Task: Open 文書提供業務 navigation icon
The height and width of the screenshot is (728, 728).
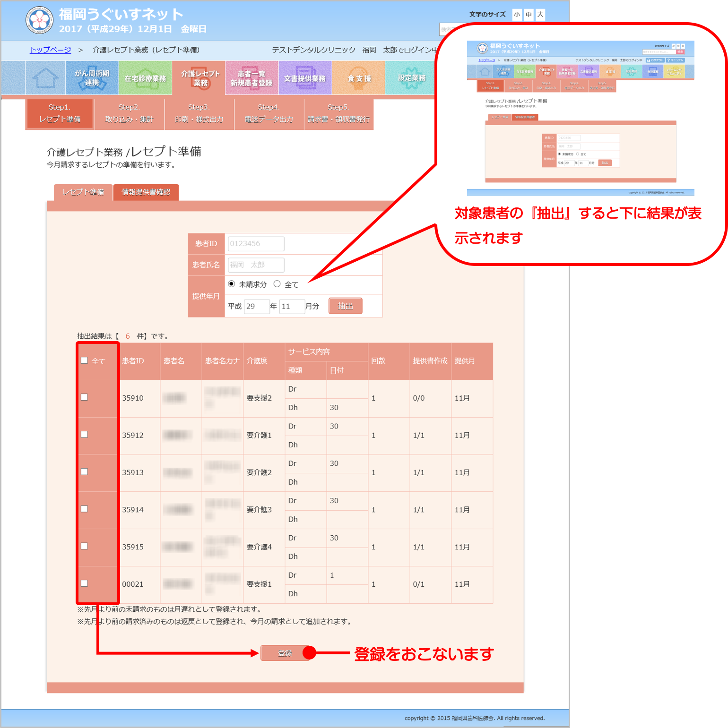Action: 305,78
